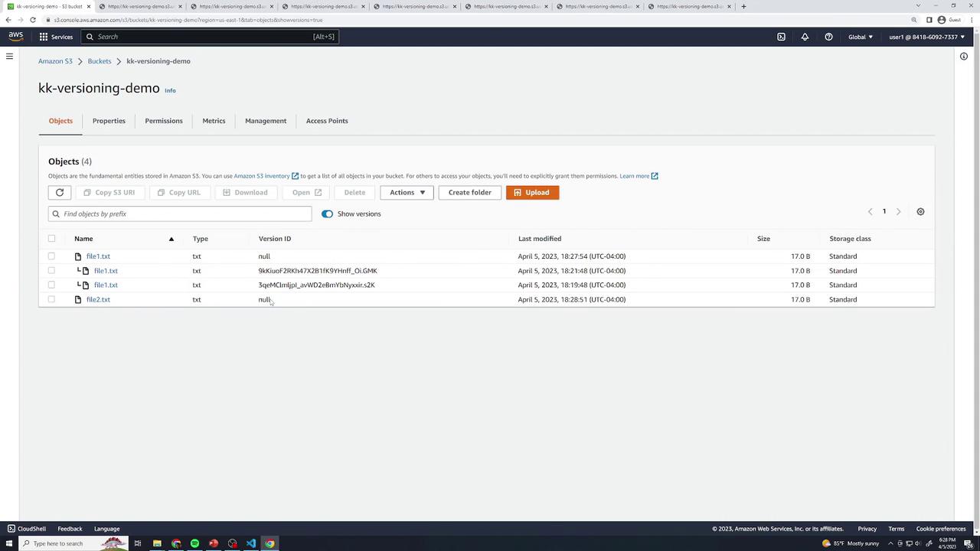This screenshot has height=551, width=980.
Task: Open the latest file1.txt null version
Action: (98, 256)
